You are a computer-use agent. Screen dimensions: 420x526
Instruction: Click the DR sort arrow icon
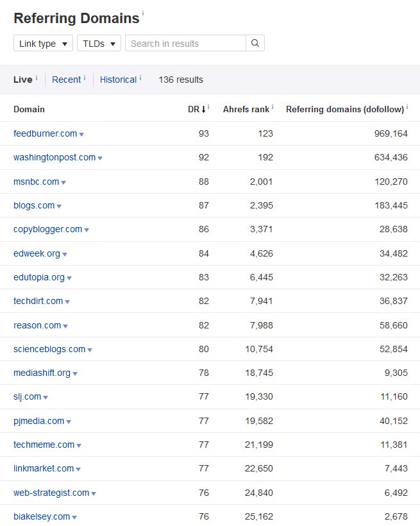(203, 109)
